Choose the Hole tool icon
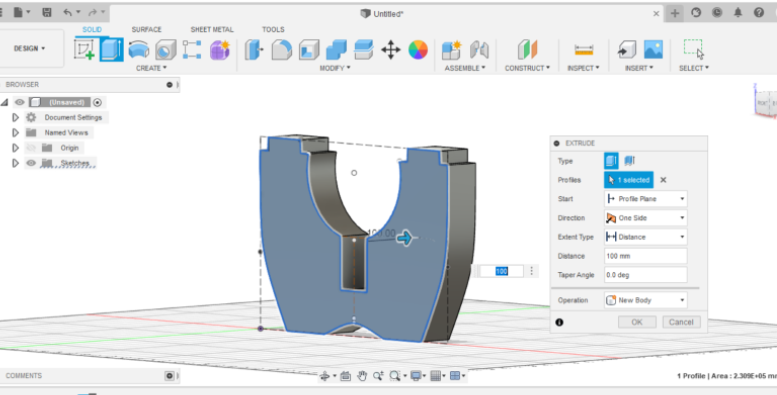Screen dimensions: 777x395 click(166, 50)
